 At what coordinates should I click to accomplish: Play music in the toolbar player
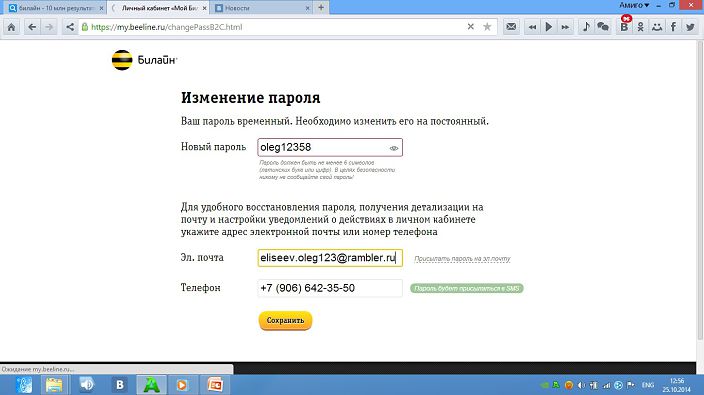[548, 27]
